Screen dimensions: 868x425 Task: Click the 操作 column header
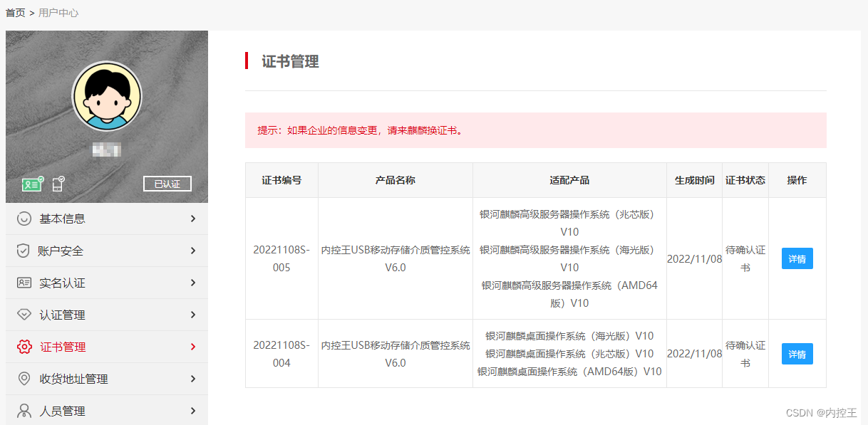[x=797, y=180]
